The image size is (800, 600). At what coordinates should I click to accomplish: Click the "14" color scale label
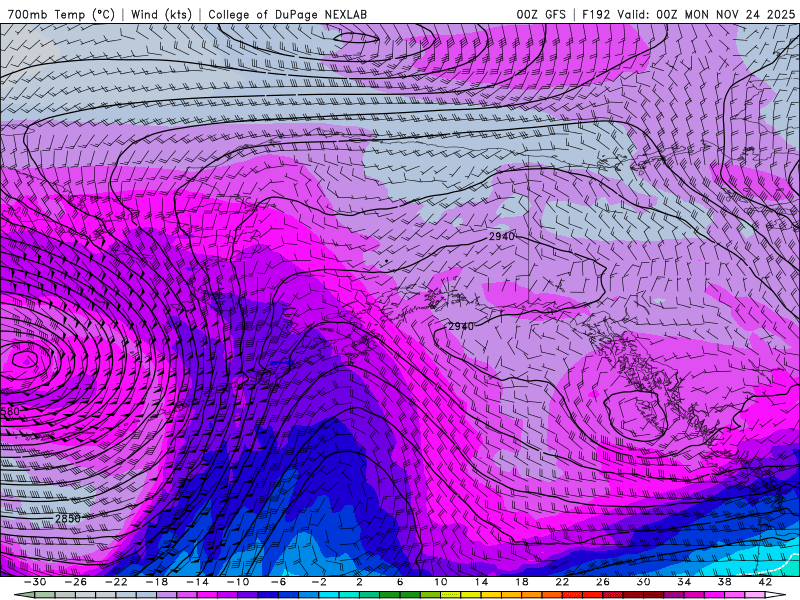[x=481, y=582]
